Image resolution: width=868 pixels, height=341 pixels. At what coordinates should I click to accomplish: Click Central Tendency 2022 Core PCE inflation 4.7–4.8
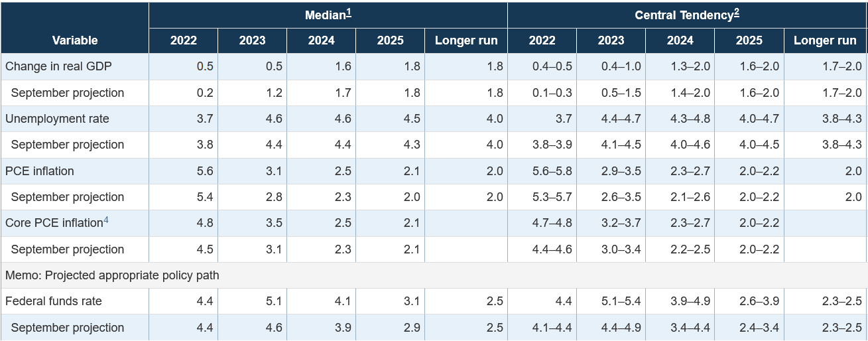552,223
